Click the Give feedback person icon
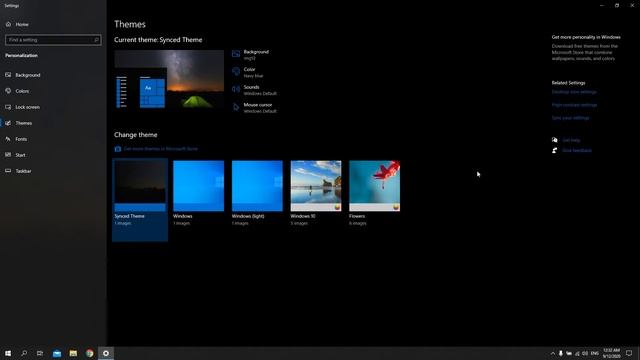The image size is (640, 360). point(555,151)
